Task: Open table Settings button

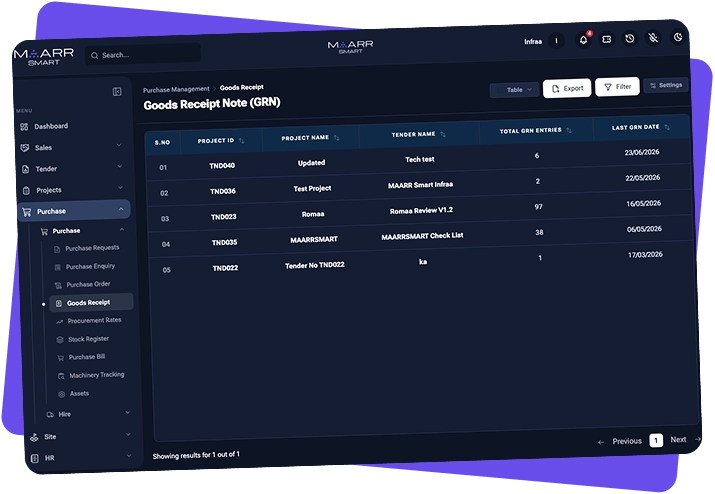Action: 666,85
